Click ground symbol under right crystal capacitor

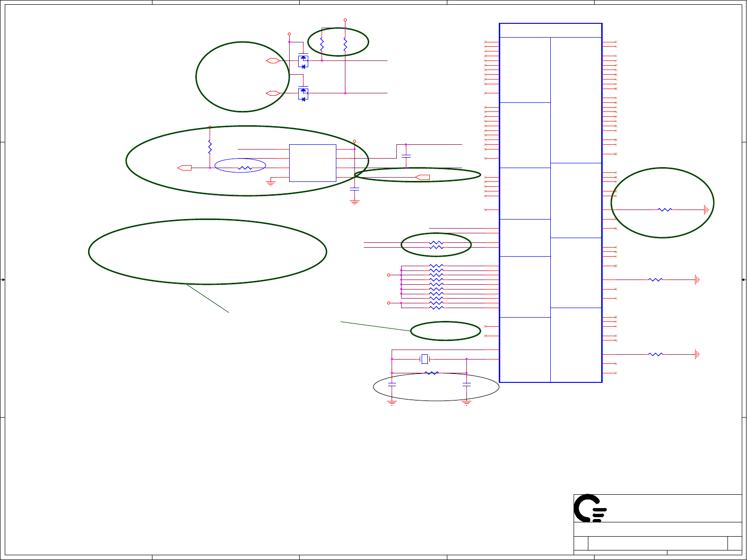coord(467,402)
